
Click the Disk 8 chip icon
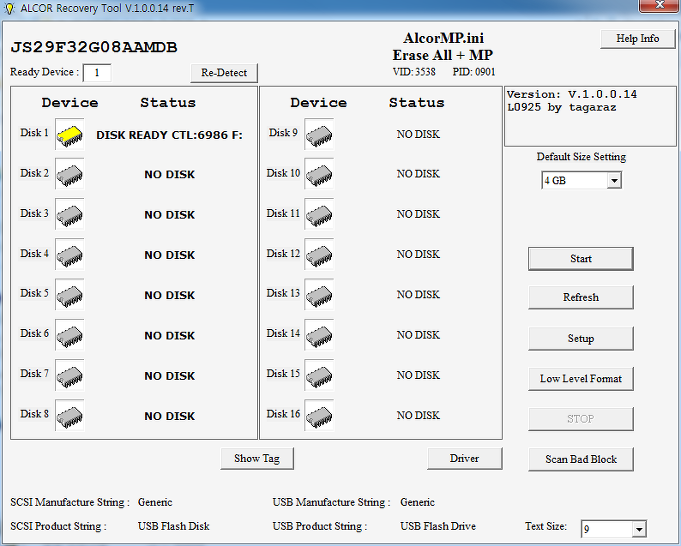70,416
